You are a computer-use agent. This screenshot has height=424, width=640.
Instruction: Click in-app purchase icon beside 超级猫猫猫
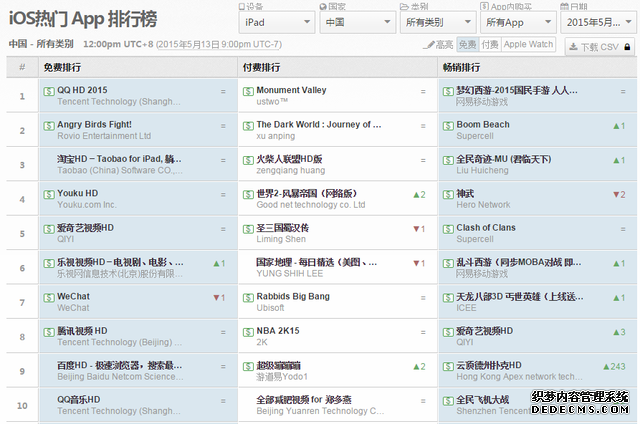(x=248, y=366)
